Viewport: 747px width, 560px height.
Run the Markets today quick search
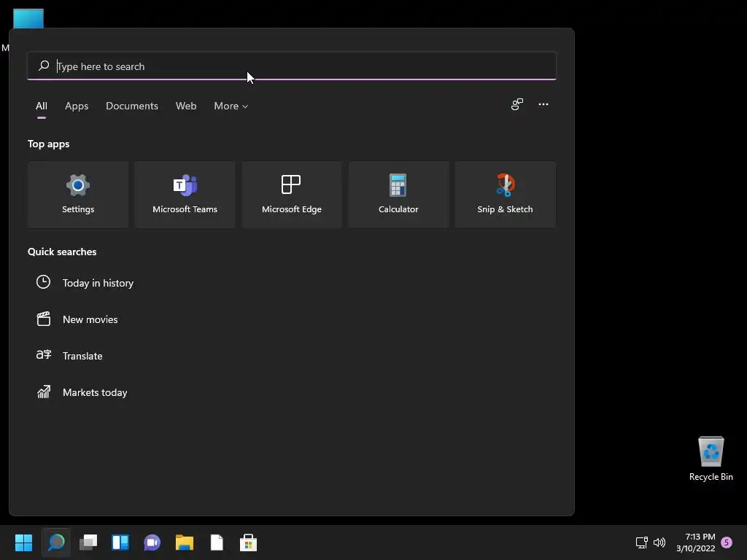[x=95, y=392]
